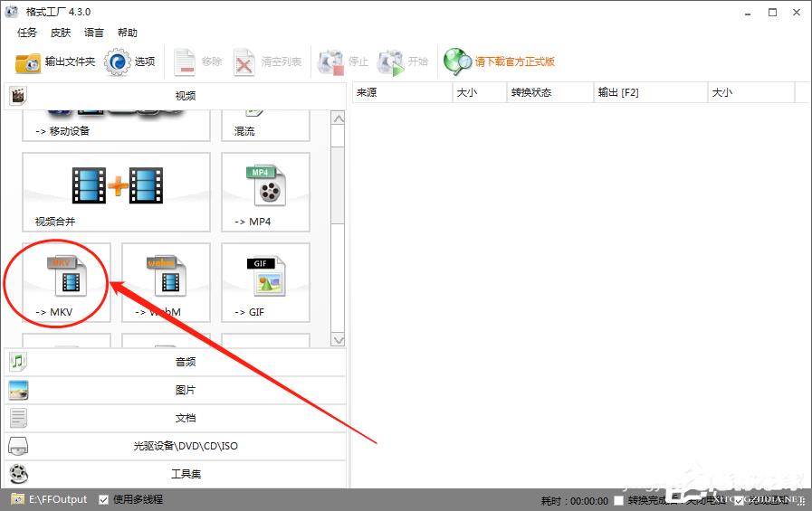Click the E:\FFOutput output path
Viewport: 812px width, 511px height.
58,499
